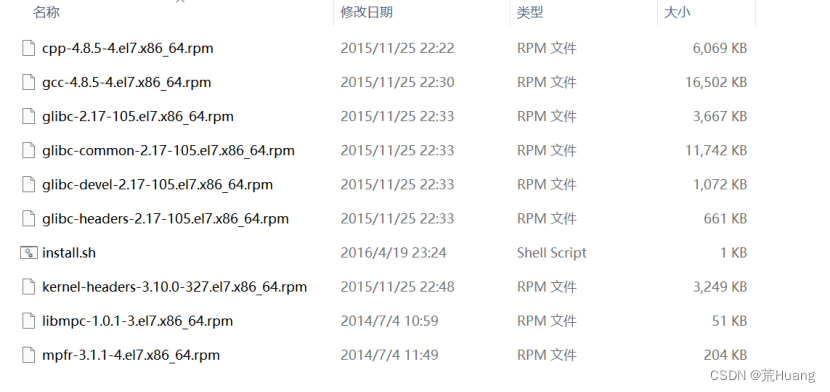Select the cpp-4.8.5-4.el7.x86_64.rpm file icon

click(28, 48)
